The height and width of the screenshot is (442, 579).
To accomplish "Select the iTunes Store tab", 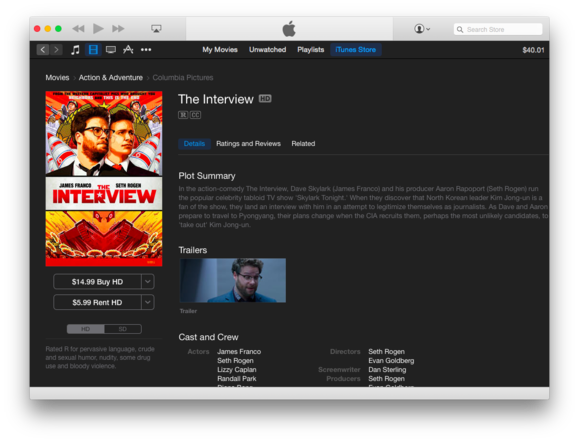I will (356, 49).
